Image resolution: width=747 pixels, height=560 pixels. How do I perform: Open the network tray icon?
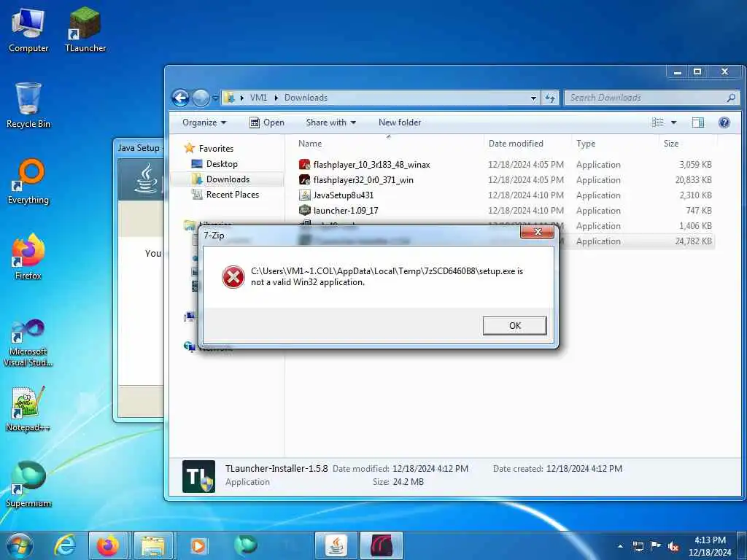[638, 546]
